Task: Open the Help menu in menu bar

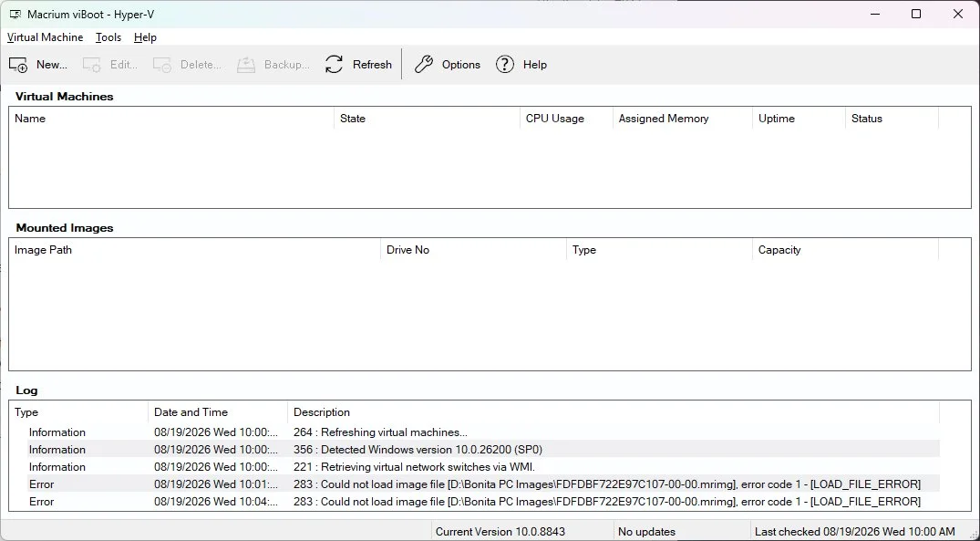Action: click(x=145, y=37)
